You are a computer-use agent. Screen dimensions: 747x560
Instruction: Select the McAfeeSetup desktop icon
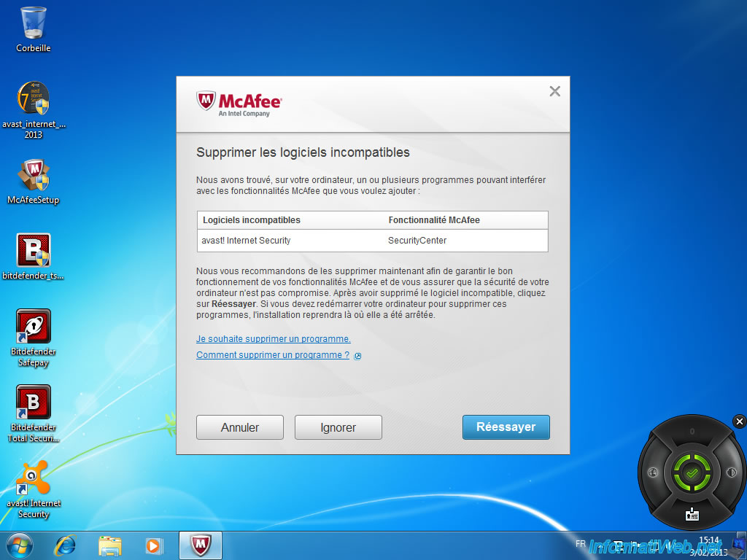[x=34, y=182]
